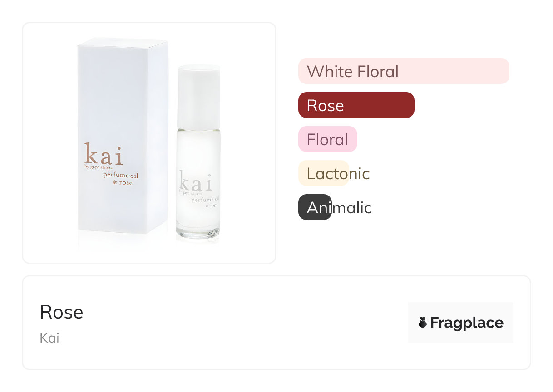Open the Fragplace wordmark link

point(466,323)
